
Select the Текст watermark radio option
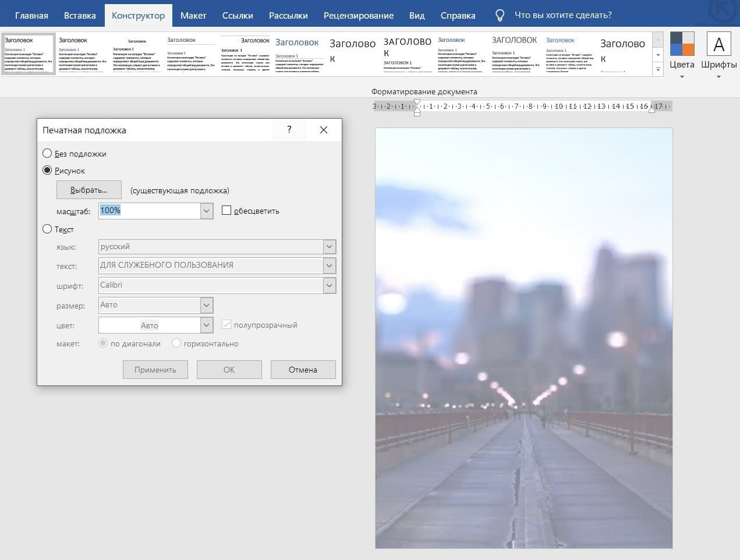click(x=48, y=229)
